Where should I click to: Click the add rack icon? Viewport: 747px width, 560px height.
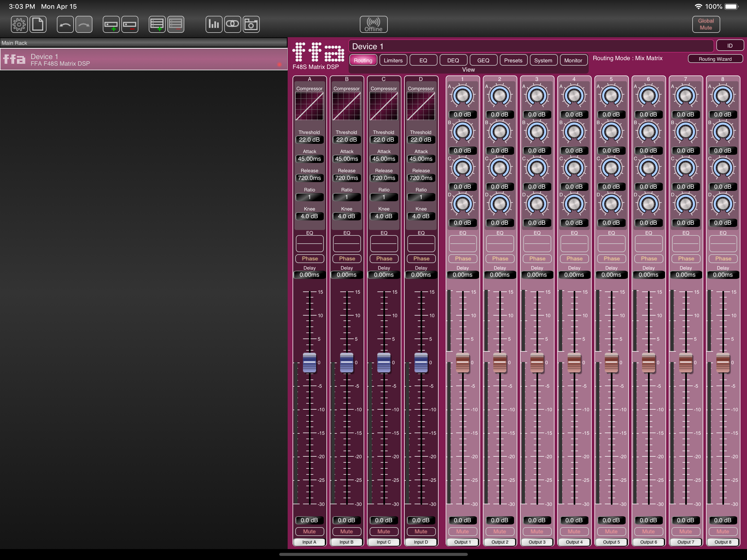coord(157,24)
